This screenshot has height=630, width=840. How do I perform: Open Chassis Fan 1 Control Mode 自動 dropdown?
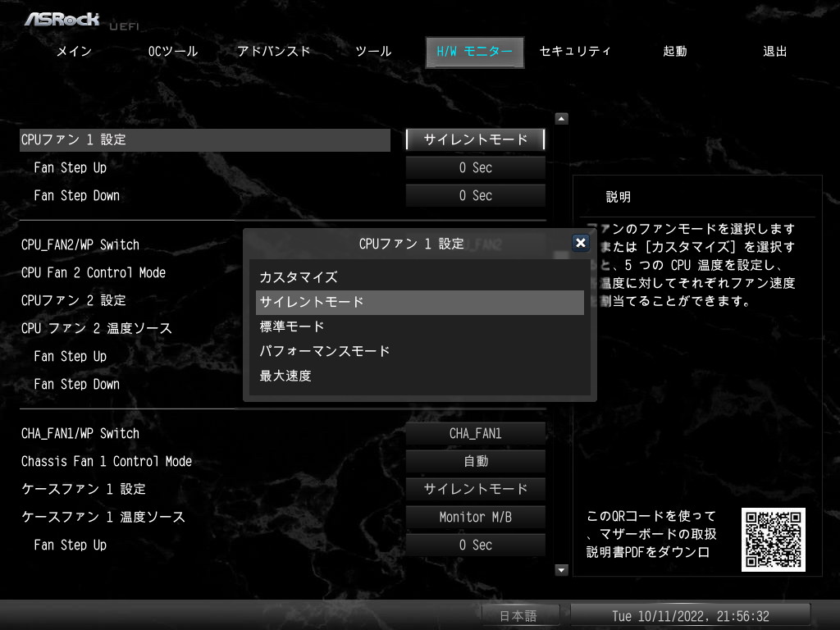coord(476,461)
